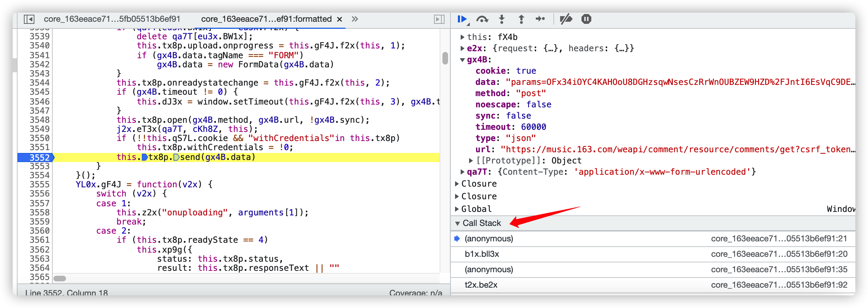
Task: Click the inline breakpoint marker before send
Action: pos(176,157)
